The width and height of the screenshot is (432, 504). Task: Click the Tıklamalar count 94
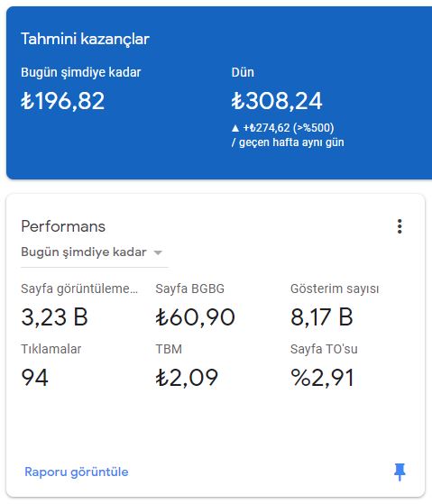point(34,378)
